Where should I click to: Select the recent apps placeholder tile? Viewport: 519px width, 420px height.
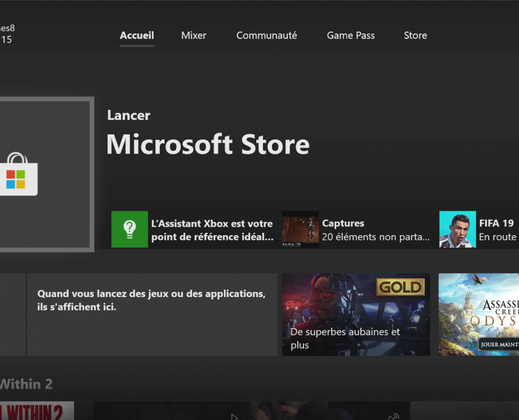click(152, 314)
